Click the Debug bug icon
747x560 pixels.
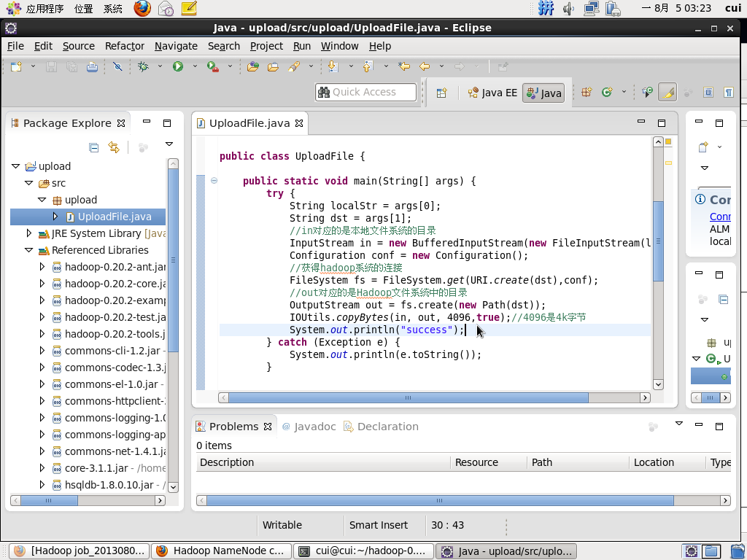(143, 66)
